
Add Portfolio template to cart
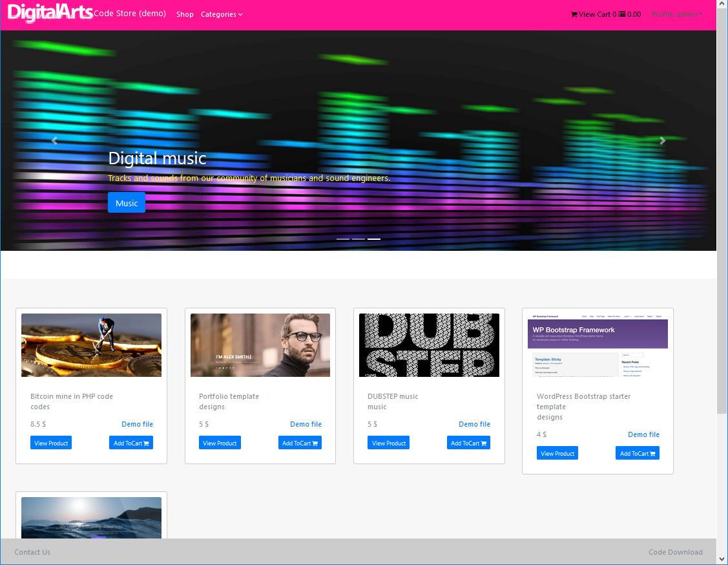[300, 443]
